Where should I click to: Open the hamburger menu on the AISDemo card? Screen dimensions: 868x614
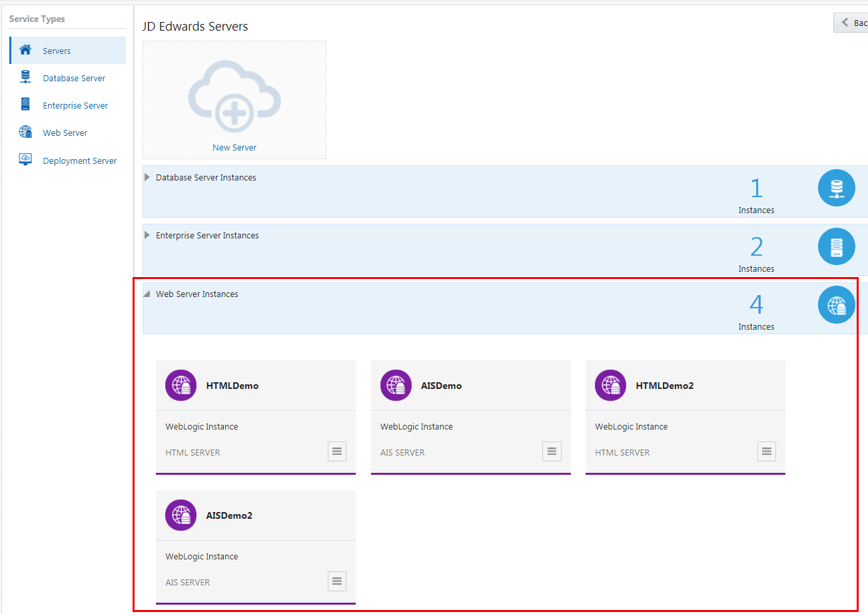click(552, 451)
